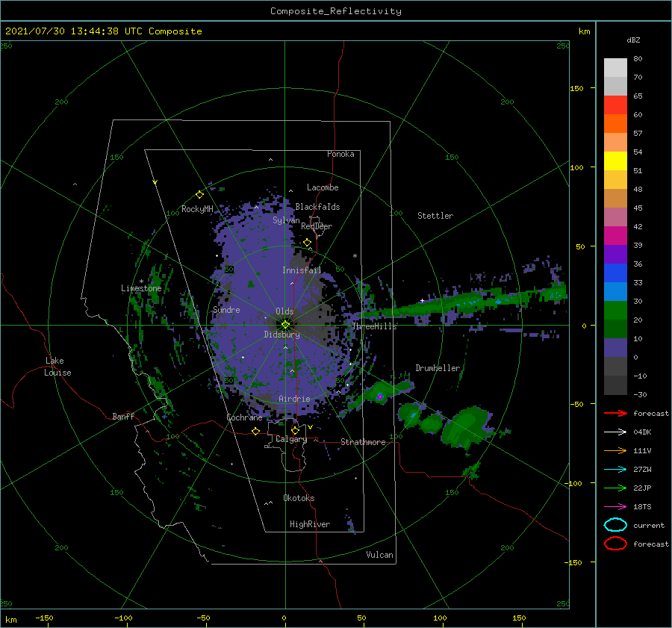Click the green 22JP arrow icon

(615, 488)
